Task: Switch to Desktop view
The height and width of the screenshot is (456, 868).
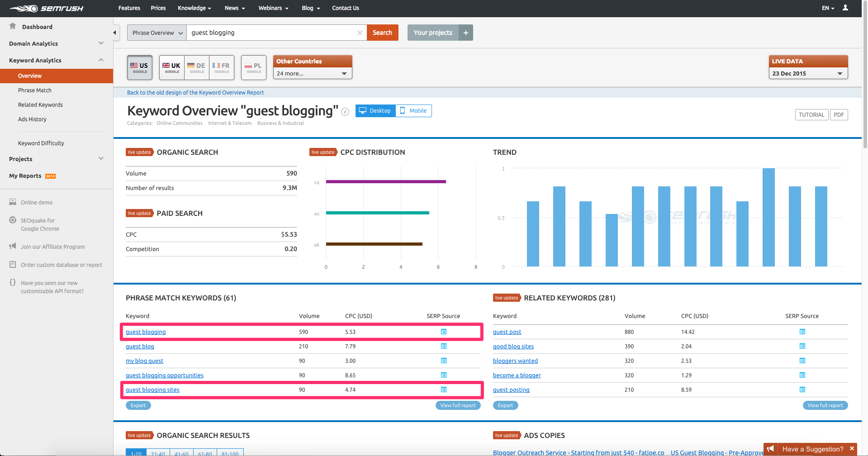Action: (375, 111)
